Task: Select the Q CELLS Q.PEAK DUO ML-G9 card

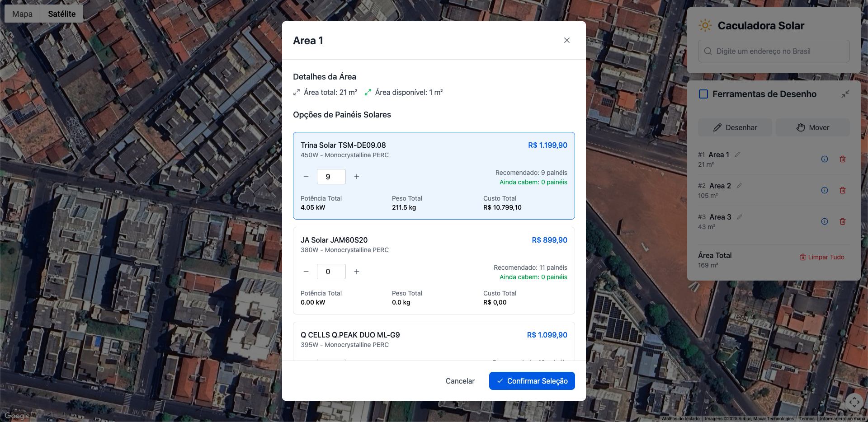Action: click(434, 341)
